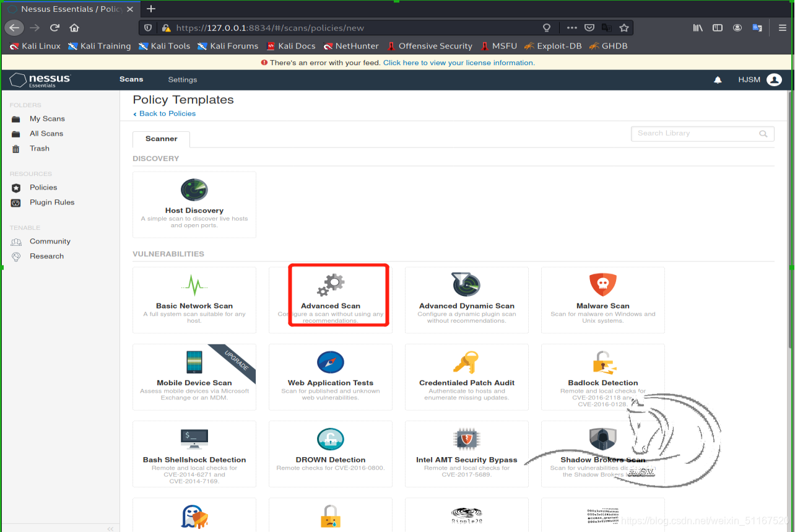This screenshot has width=795, height=532.
Task: Open the Kali Training bookmark
Action: [100, 46]
